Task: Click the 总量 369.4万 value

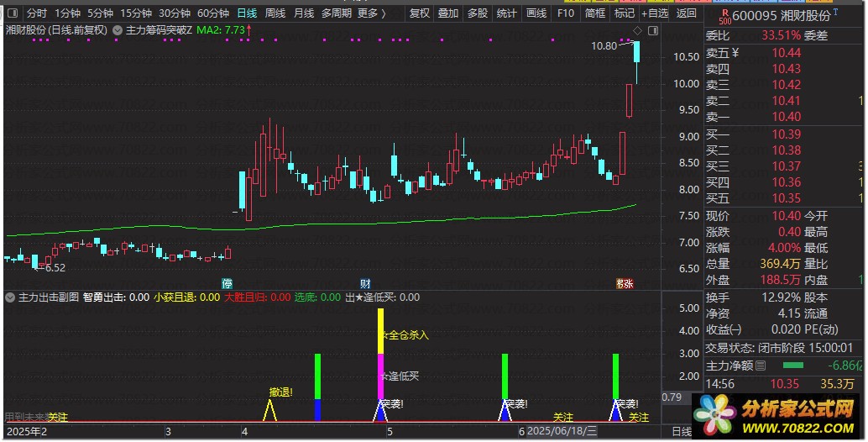Action: pos(780,264)
